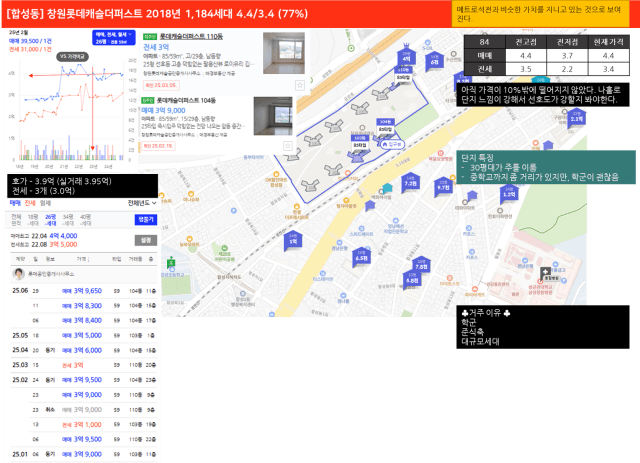Screen dimensions: 640x463
Task: Click the dark house marker near 1.2억
Action: coord(472,196)
